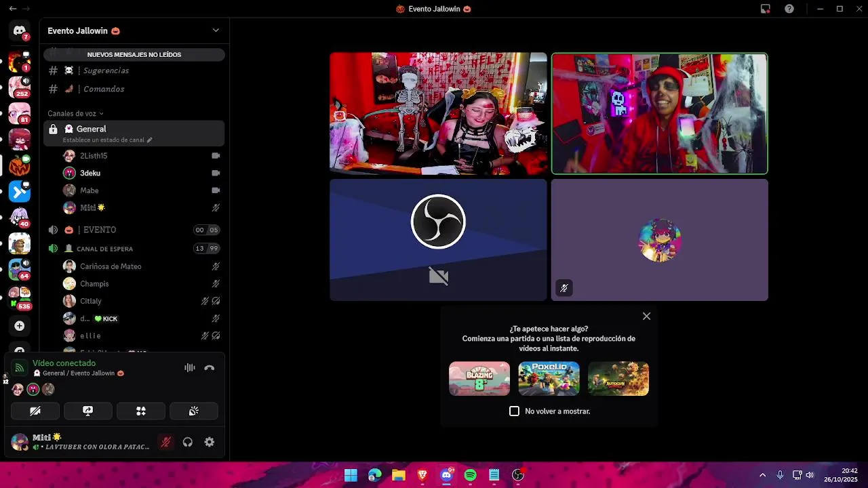The image size is (868, 488).
Task: Start screen share from voice panel
Action: click(x=88, y=411)
